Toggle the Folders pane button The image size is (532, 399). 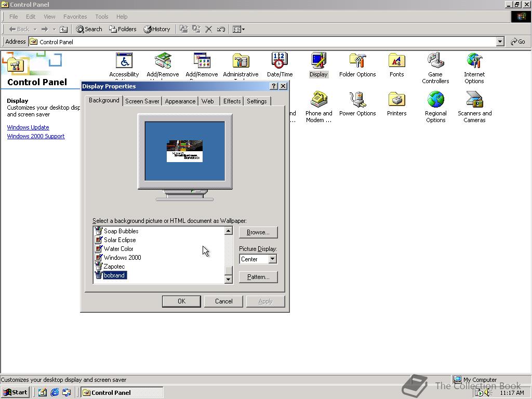(x=123, y=29)
